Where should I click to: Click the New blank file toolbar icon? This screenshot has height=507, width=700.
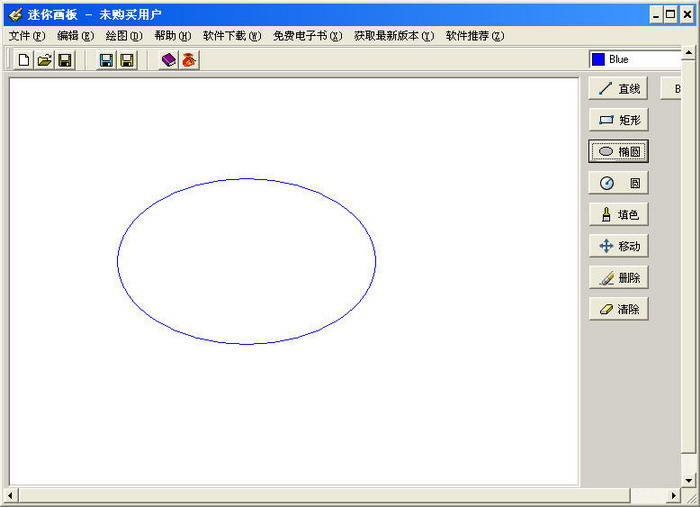coord(24,60)
